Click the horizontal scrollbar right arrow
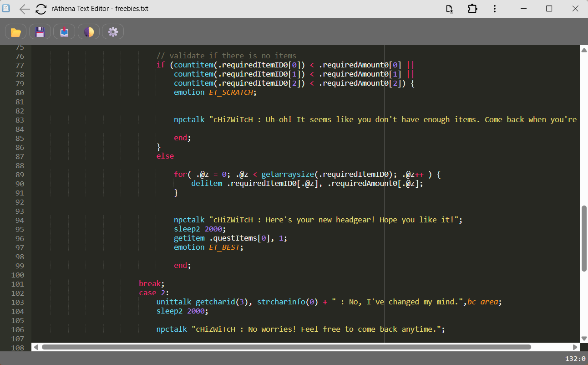 pos(575,347)
